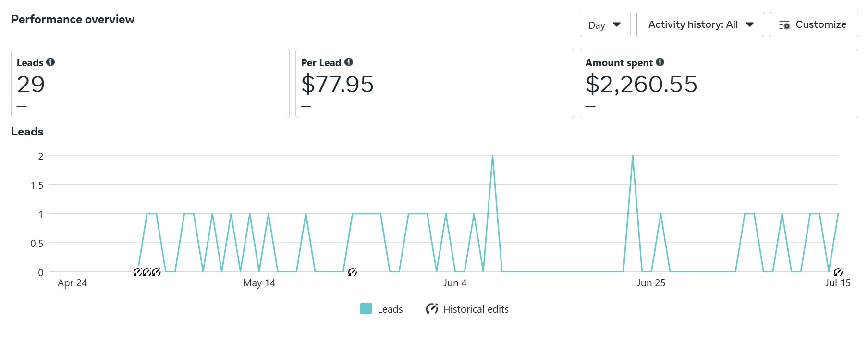Toggle the Historical edits legend text label

click(x=476, y=309)
